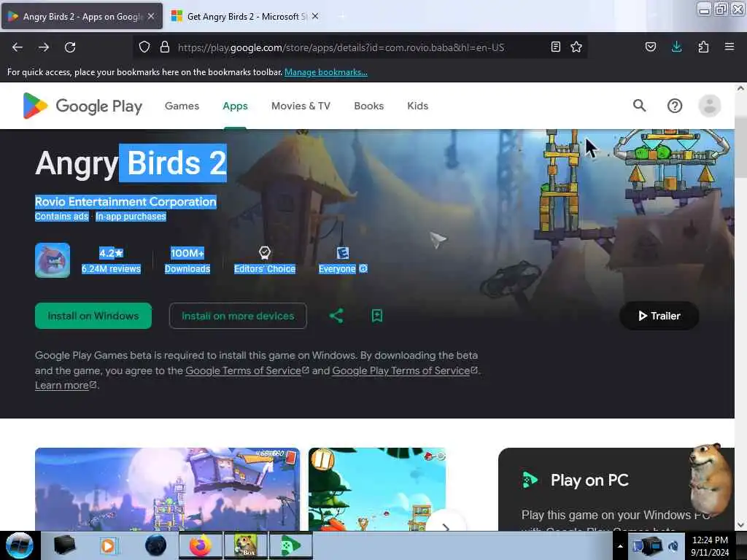Click the page vertical scrollbar thumb
747x560 pixels.
click(x=740, y=147)
